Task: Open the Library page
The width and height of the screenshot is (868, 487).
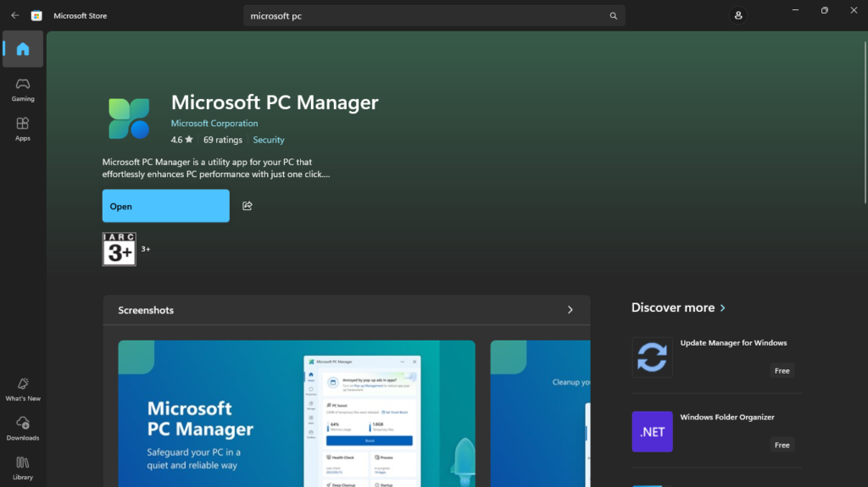Action: pyautogui.click(x=23, y=468)
